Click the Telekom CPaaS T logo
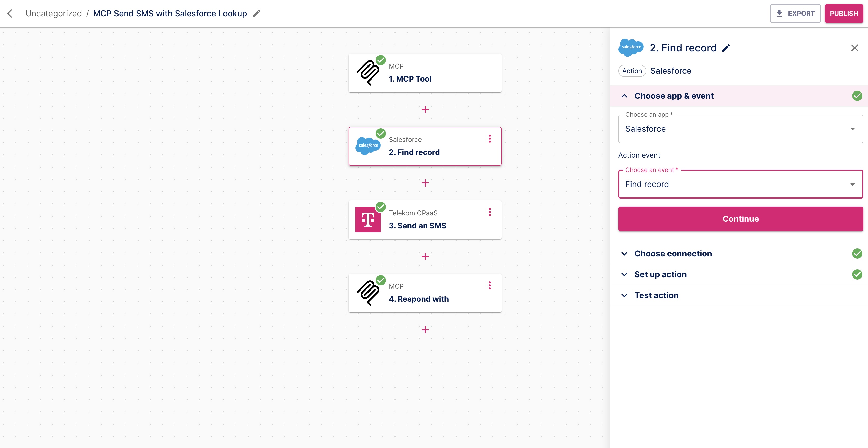Viewport: 868px width, 448px height. pos(368,219)
